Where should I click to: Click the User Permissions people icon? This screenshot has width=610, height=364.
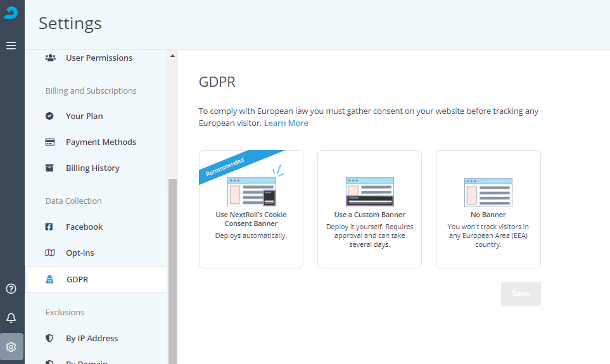(50, 58)
